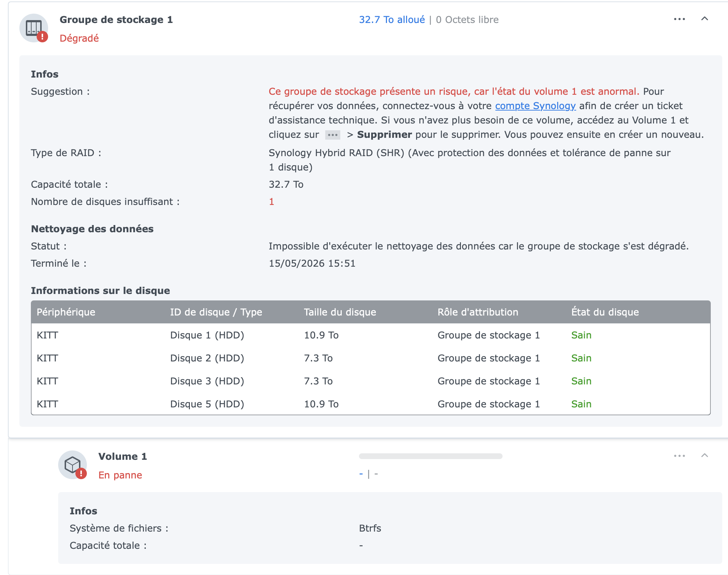Click the Groupe de stockage 1 title
This screenshot has height=575, width=728.
pos(116,20)
